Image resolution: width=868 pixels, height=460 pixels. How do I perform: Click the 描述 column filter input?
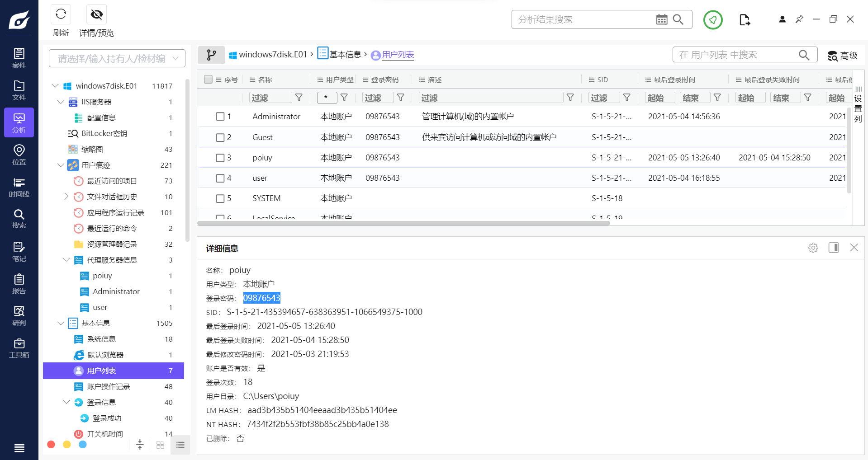(x=491, y=98)
